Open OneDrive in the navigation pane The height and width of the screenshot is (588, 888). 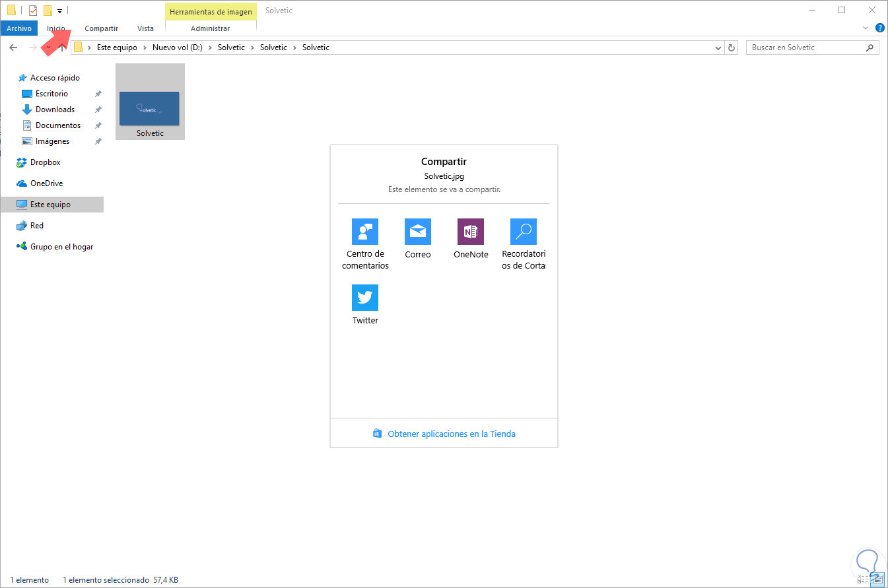tap(46, 183)
